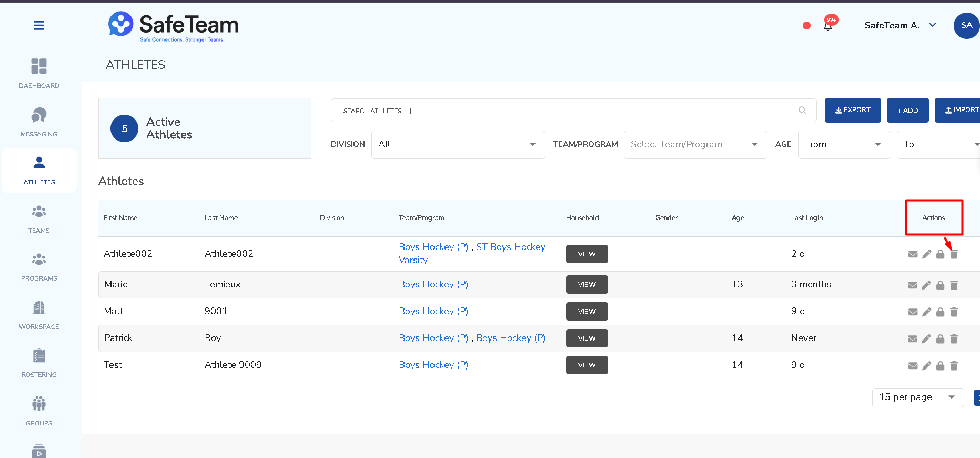Edit Athlete002 with pencil icon
Viewport: 980px width, 458px height.
click(926, 254)
